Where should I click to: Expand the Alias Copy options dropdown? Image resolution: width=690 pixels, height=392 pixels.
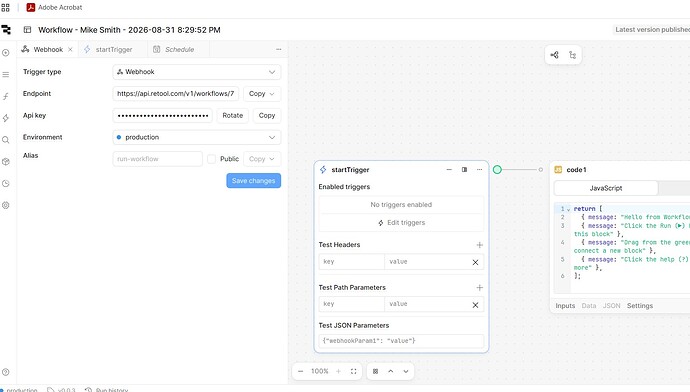(272, 159)
